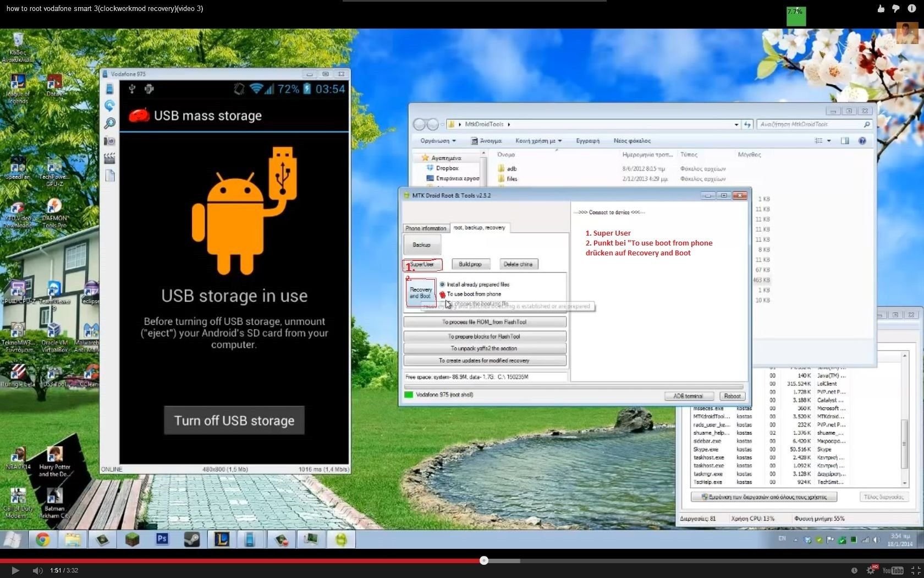924x578 pixels.
Task: Open Minecraft block icon on taskbar
Action: point(132,539)
